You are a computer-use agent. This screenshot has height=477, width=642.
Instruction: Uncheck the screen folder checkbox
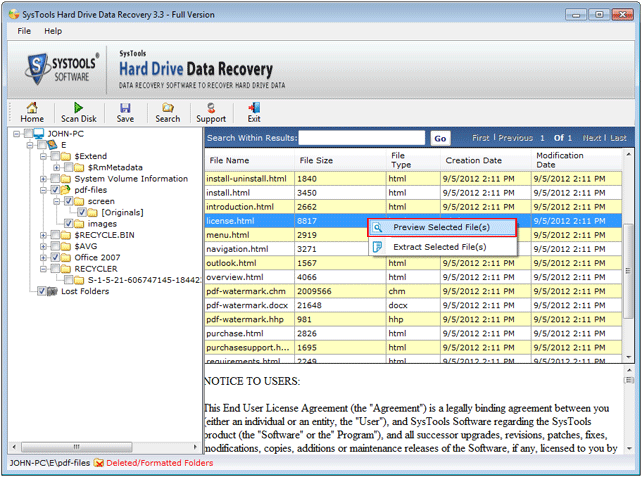pos(69,201)
